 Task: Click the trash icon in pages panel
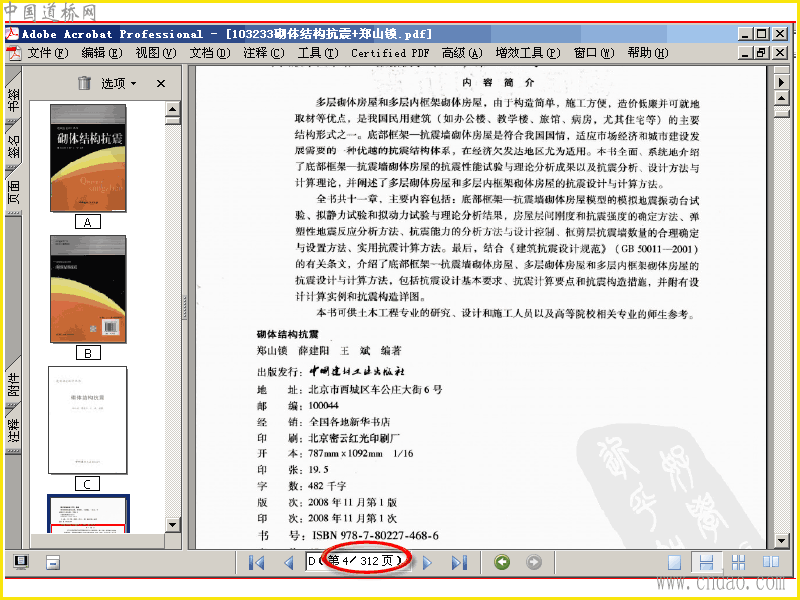coord(85,83)
